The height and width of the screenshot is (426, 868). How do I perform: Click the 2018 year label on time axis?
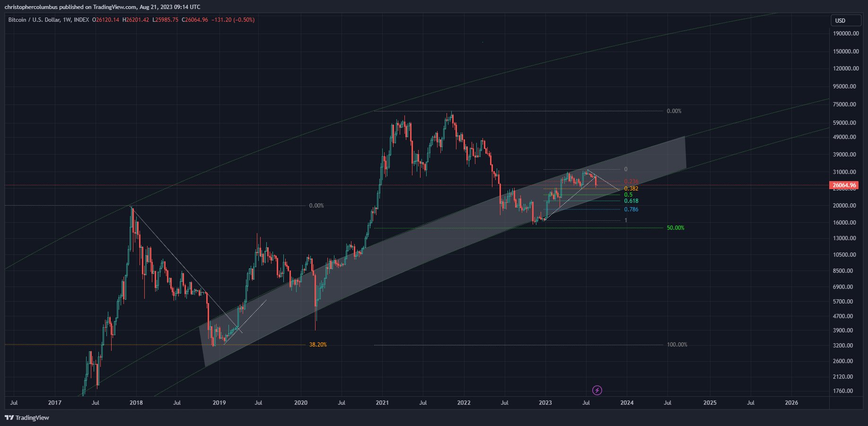(x=136, y=403)
